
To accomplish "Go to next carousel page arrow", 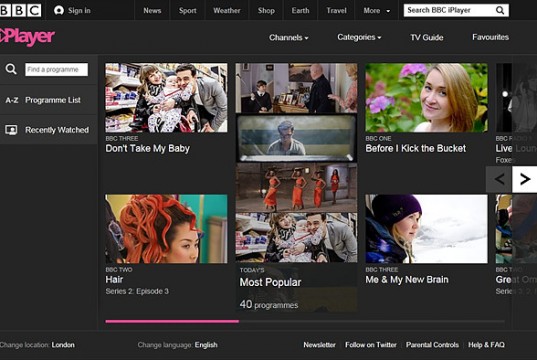I will 524,179.
